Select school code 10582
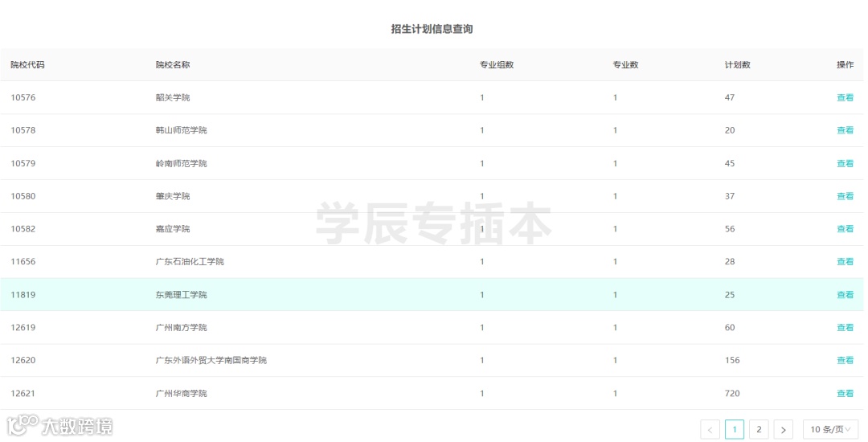The image size is (868, 442). [x=23, y=228]
